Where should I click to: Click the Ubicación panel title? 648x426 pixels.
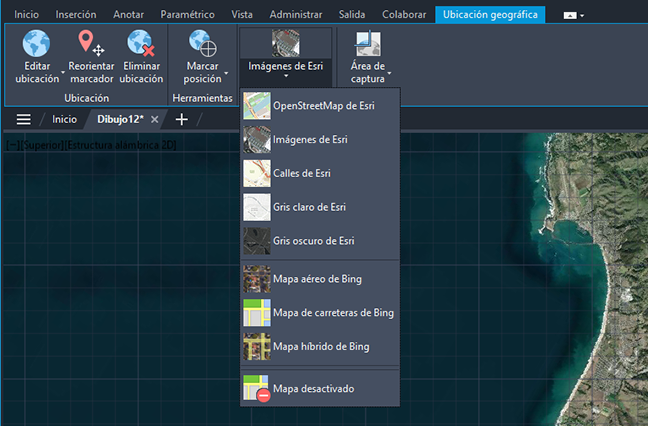[86, 98]
